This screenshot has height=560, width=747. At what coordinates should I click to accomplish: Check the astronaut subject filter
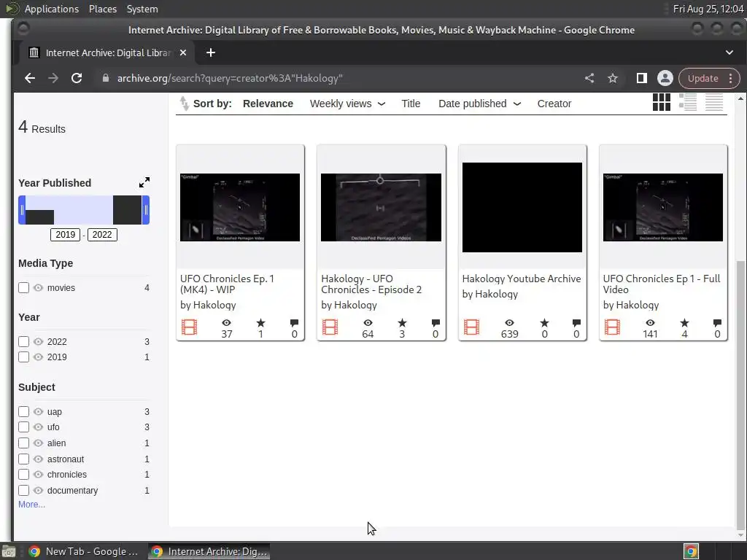click(x=23, y=459)
